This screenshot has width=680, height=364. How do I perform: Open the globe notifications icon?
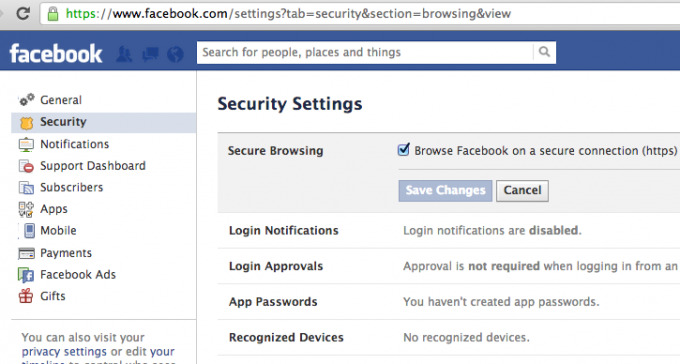175,54
